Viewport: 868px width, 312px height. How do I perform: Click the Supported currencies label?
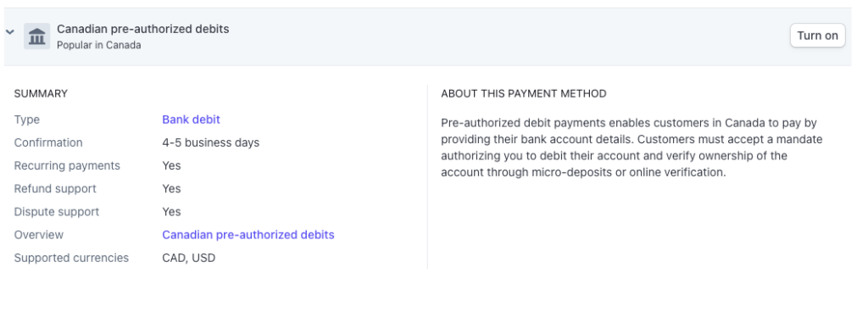click(x=71, y=258)
